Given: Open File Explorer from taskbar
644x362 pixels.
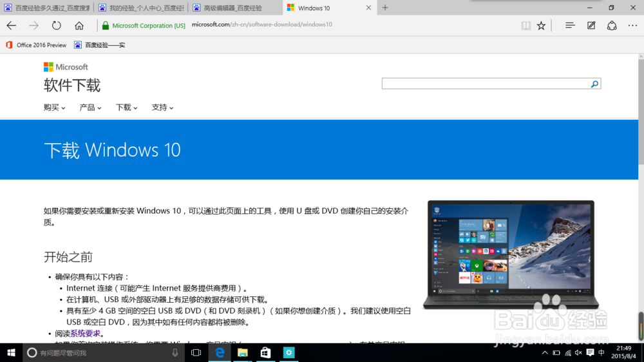Looking at the screenshot, I should click(243, 352).
